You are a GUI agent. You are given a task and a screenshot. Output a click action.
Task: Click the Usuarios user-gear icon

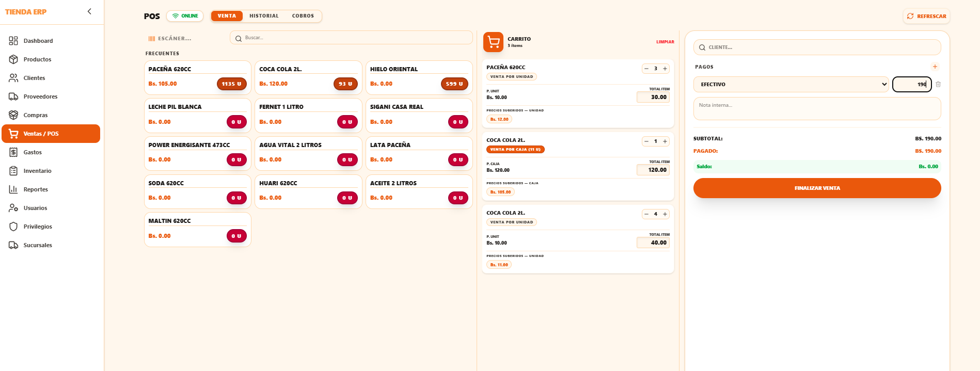tap(13, 208)
